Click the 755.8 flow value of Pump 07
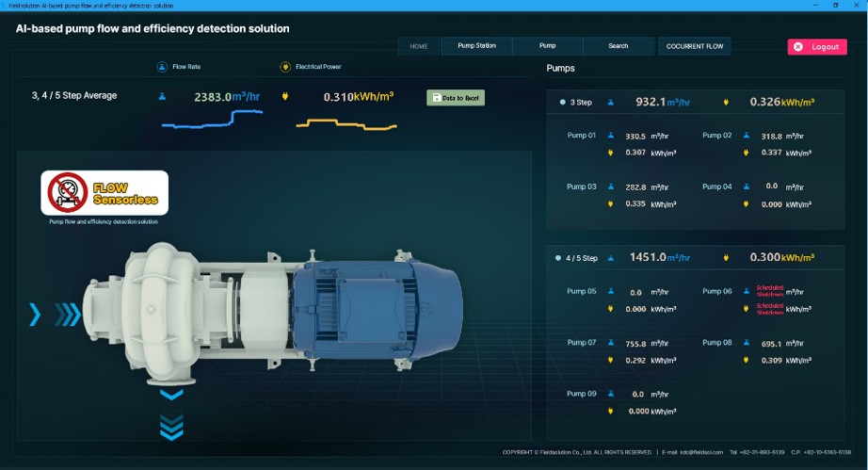The height and width of the screenshot is (470, 868). point(635,344)
